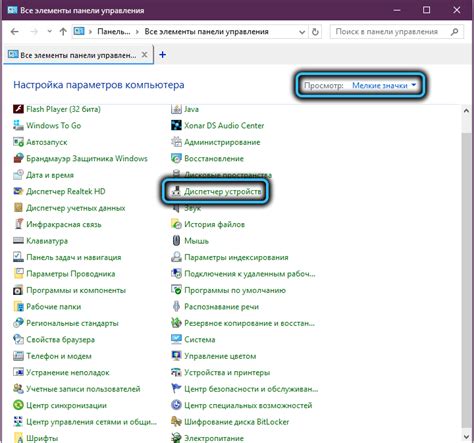Click the Центр синхронизации green icon
This screenshot has width=474, height=443.
(x=18, y=405)
